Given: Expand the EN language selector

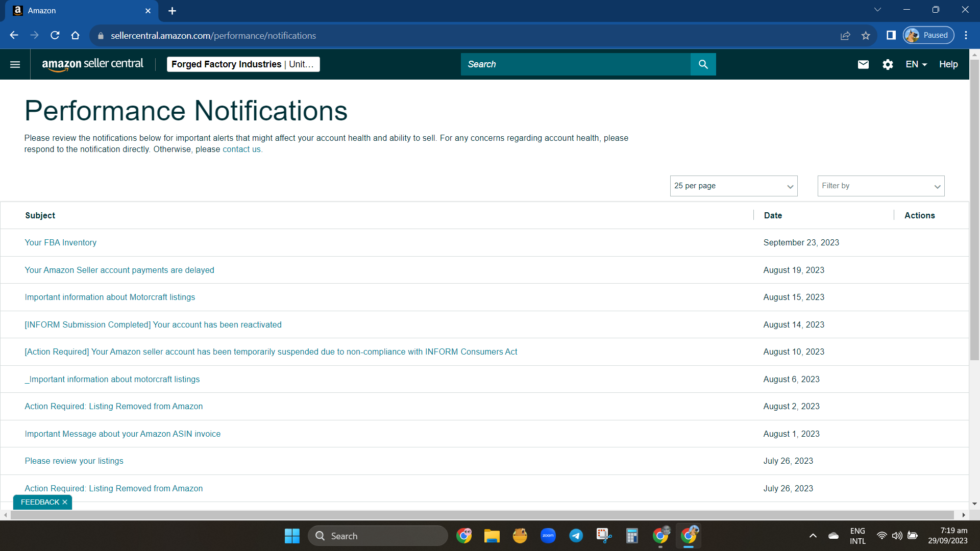Looking at the screenshot, I should coord(916,64).
